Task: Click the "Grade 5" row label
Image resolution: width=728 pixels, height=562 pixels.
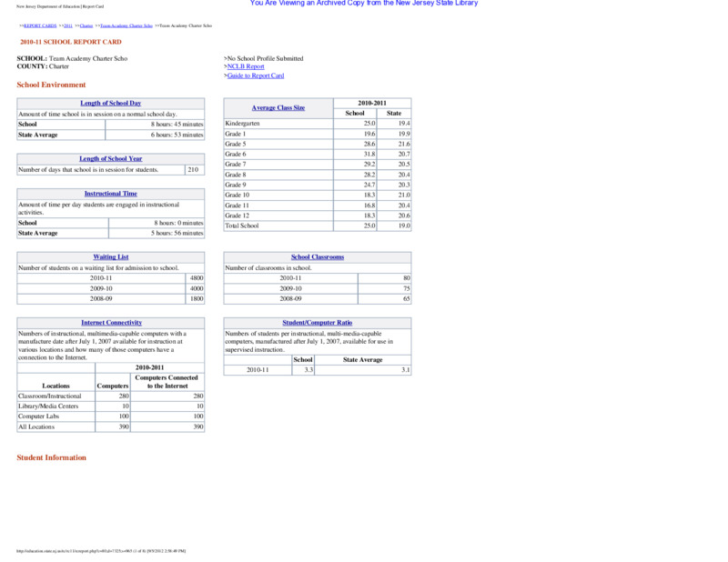Action: point(236,144)
